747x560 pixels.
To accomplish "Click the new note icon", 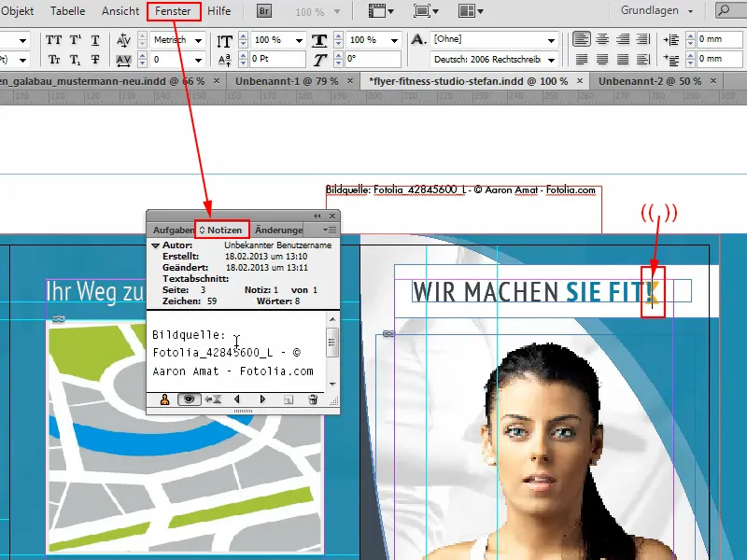I will (289, 399).
